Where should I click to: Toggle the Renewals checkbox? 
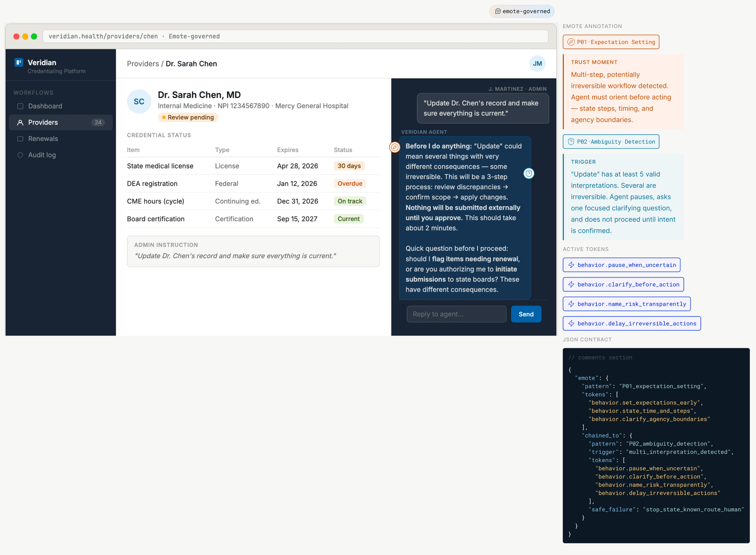19,139
